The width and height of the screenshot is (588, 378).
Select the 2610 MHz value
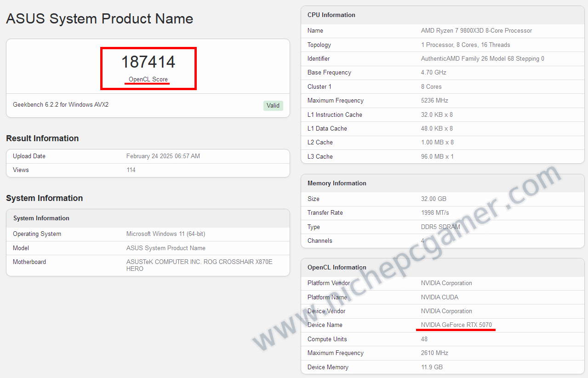click(434, 353)
